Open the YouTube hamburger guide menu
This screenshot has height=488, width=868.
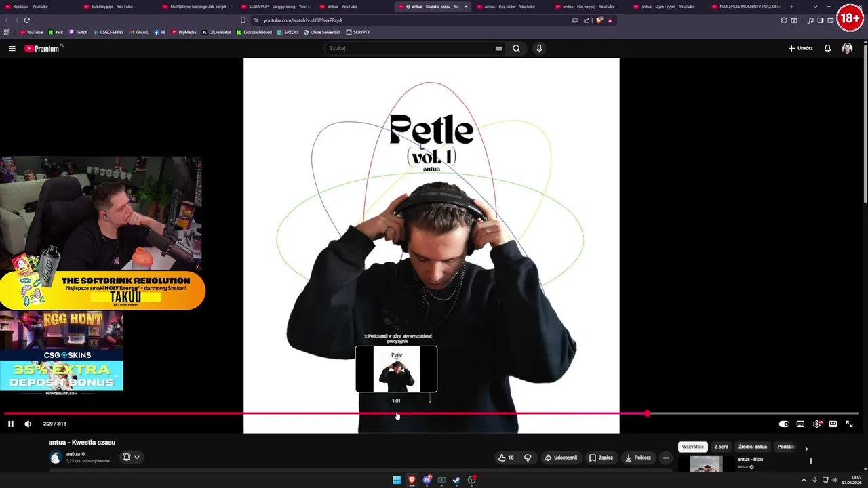12,48
